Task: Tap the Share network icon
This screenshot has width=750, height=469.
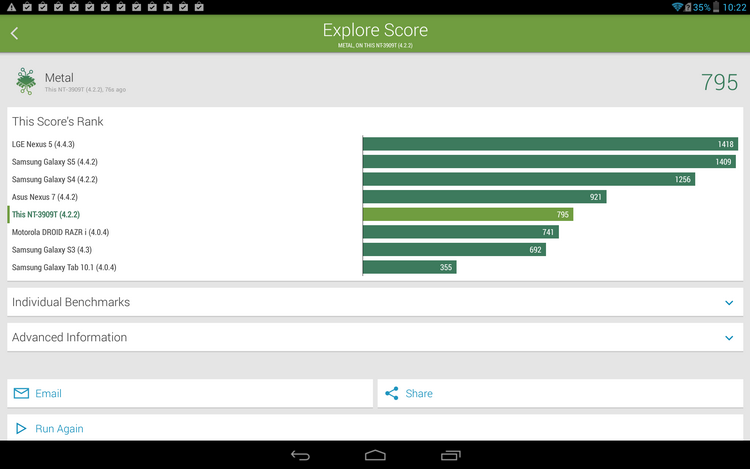Action: pyautogui.click(x=392, y=393)
